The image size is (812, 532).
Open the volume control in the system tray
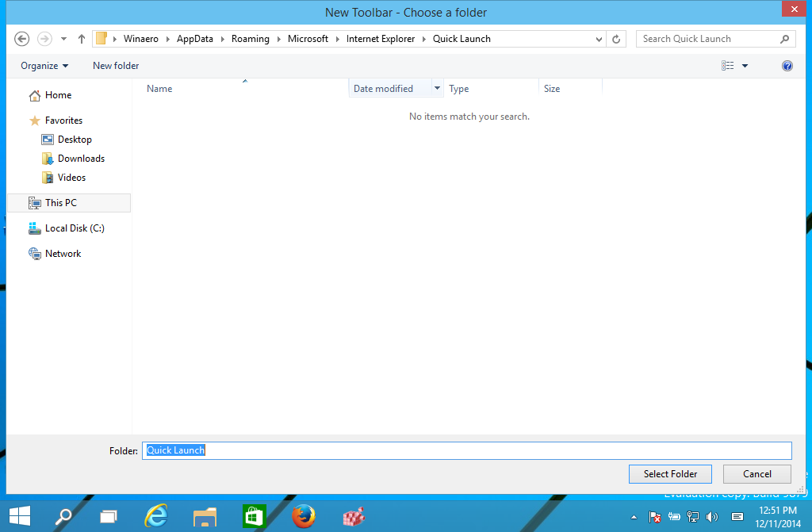click(x=712, y=516)
